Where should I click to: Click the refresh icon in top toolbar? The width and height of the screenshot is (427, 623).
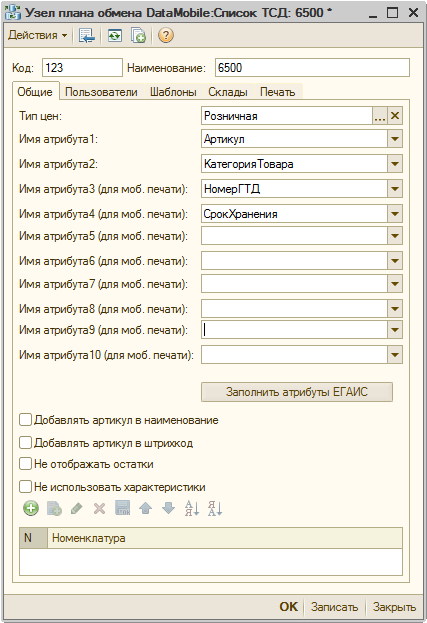pyautogui.click(x=115, y=35)
